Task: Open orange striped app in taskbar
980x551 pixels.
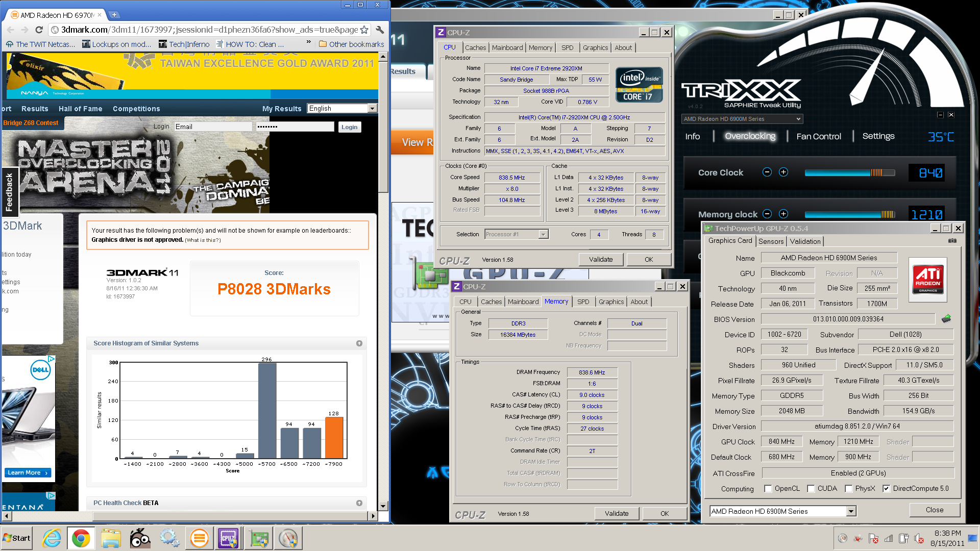Action: click(199, 538)
